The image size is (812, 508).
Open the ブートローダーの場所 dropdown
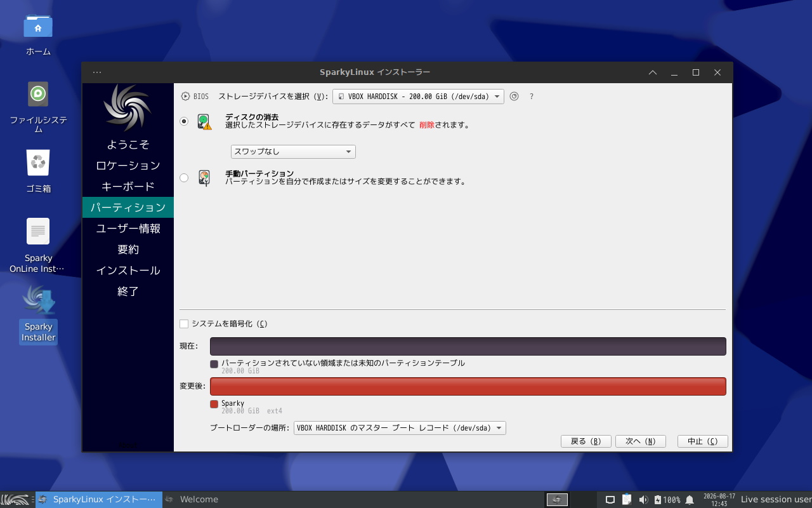click(x=400, y=428)
